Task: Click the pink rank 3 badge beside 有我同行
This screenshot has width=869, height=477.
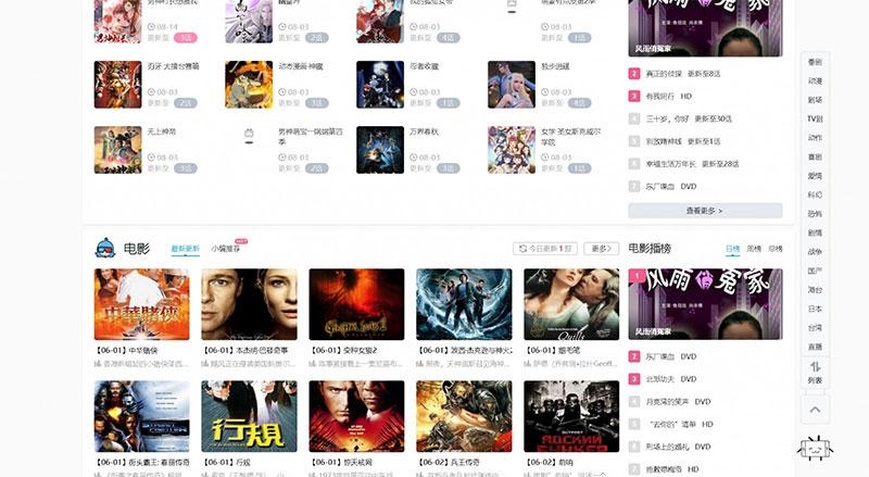Action: [x=634, y=96]
